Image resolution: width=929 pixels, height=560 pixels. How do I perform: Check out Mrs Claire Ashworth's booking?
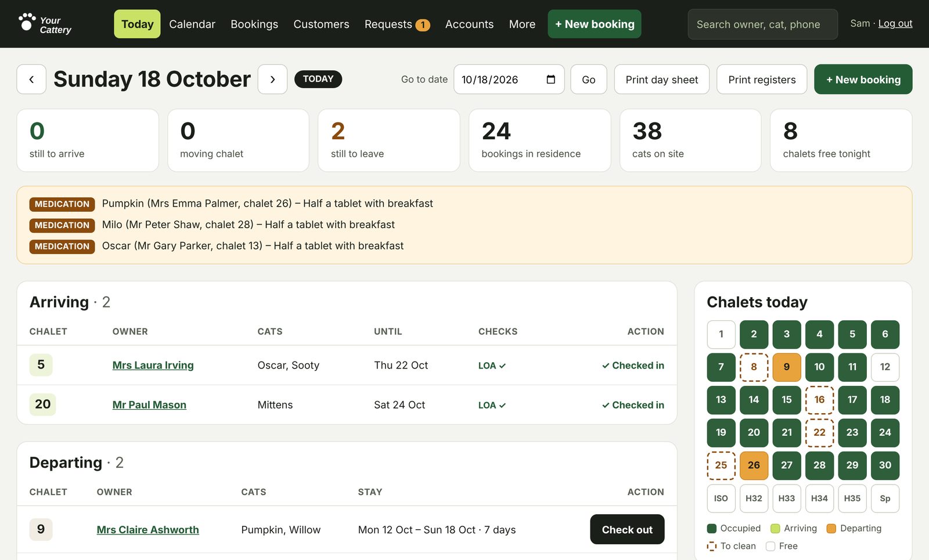(627, 529)
